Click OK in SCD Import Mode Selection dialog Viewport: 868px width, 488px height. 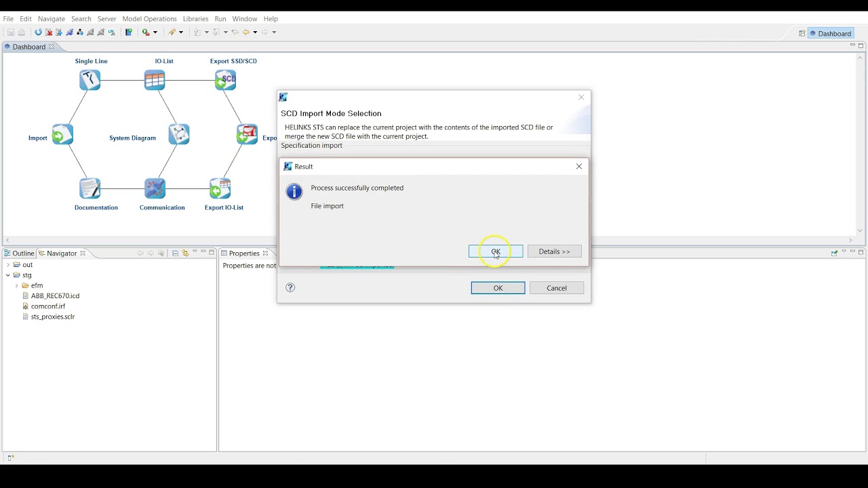[x=498, y=288]
